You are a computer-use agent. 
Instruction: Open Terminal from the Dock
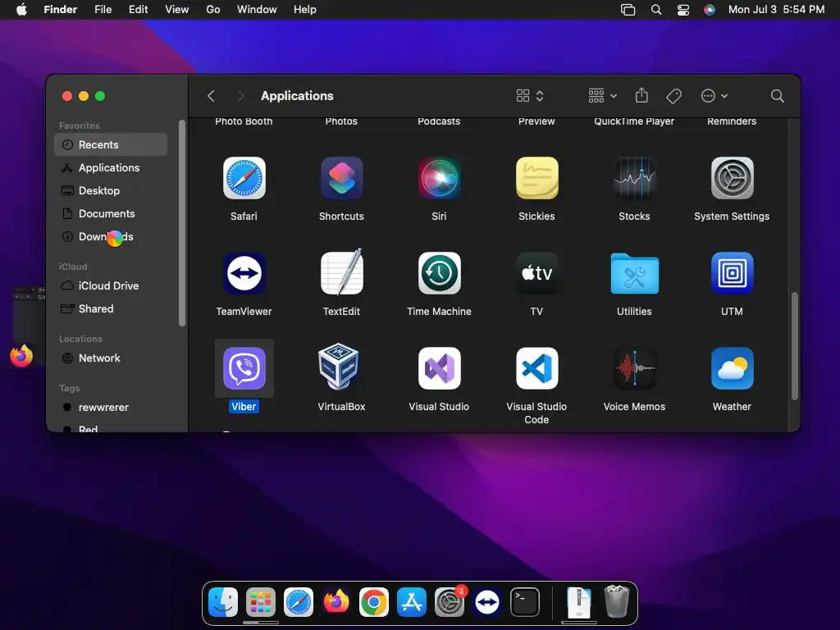point(525,602)
